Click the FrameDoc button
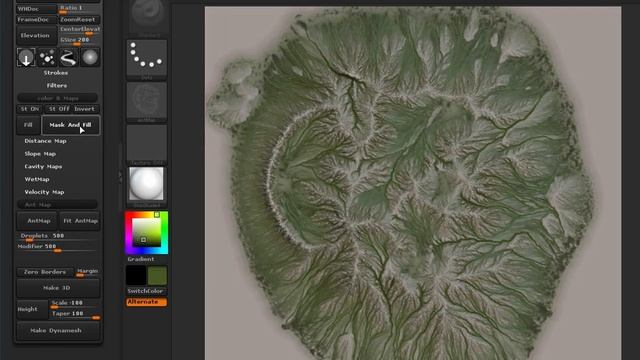The width and height of the screenshot is (640, 360). pos(36,20)
